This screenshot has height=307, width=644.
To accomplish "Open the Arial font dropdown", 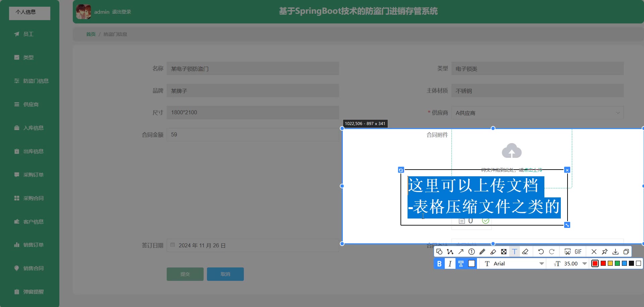I will 541,264.
